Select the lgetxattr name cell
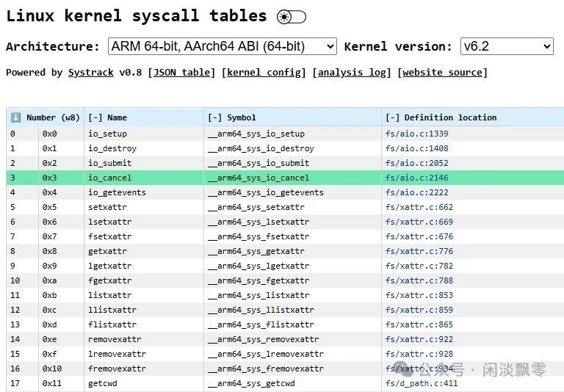564x392 pixels. pos(144,266)
